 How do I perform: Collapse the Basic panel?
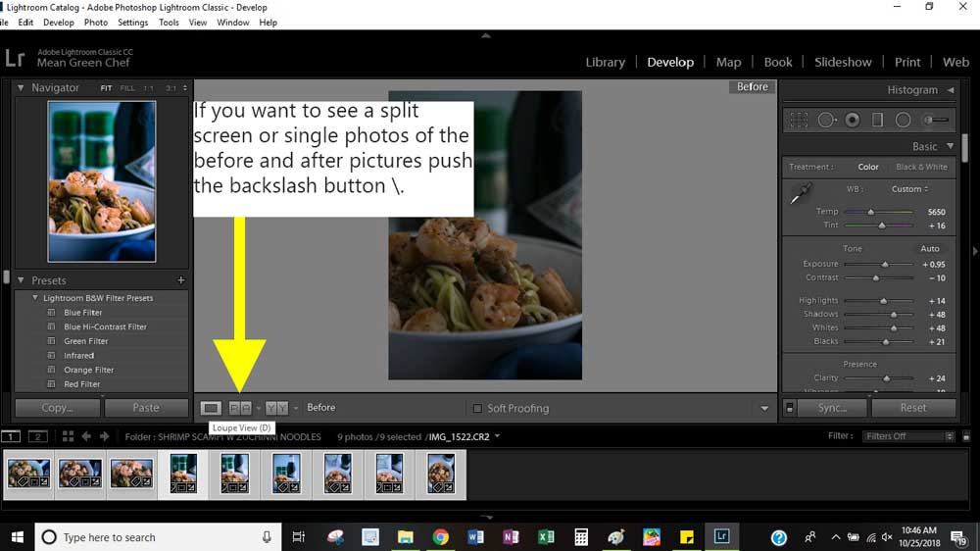(x=950, y=146)
